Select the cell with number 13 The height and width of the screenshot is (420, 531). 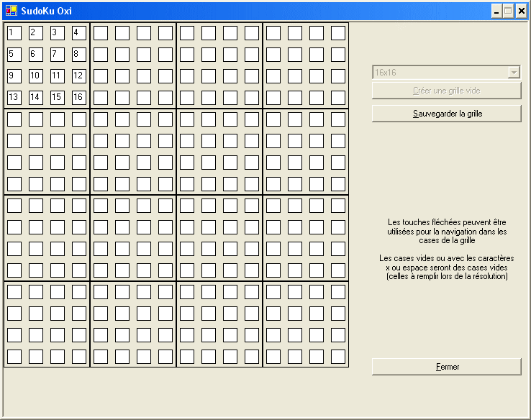pos(14,97)
